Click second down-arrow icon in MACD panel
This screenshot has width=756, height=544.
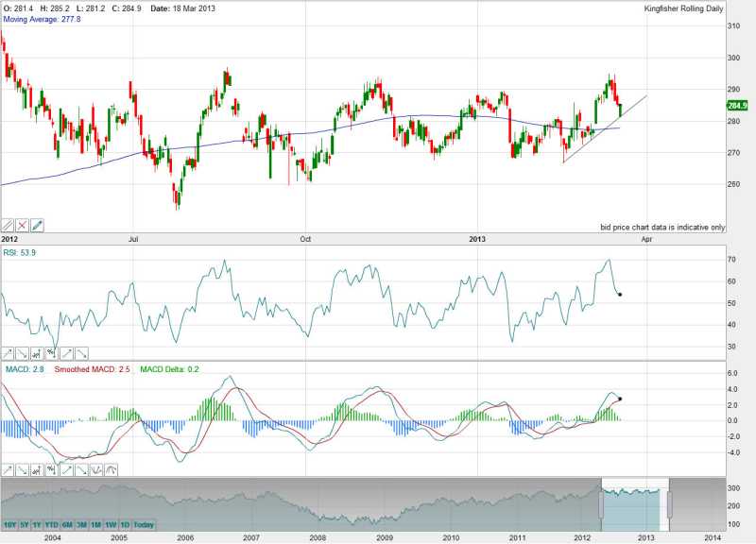click(81, 469)
